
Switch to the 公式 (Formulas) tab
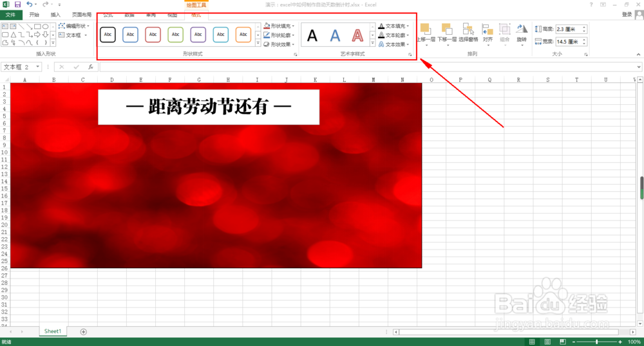[x=108, y=15]
